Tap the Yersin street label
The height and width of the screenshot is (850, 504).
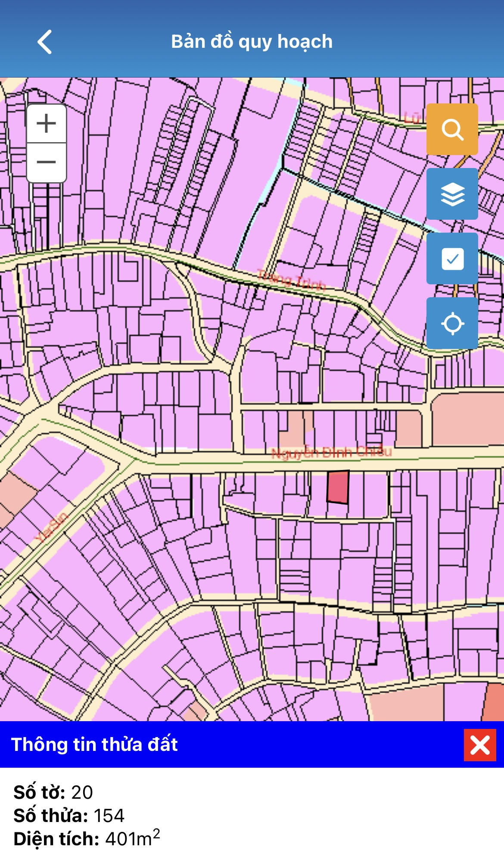[51, 527]
